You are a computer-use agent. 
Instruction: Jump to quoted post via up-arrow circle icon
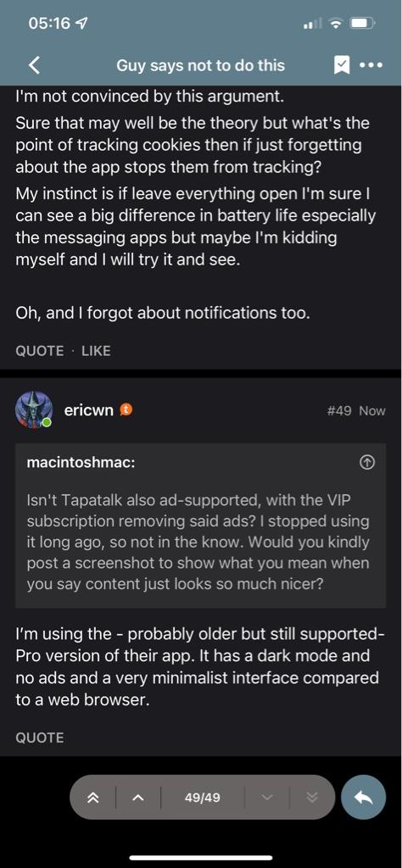pyautogui.click(x=367, y=463)
